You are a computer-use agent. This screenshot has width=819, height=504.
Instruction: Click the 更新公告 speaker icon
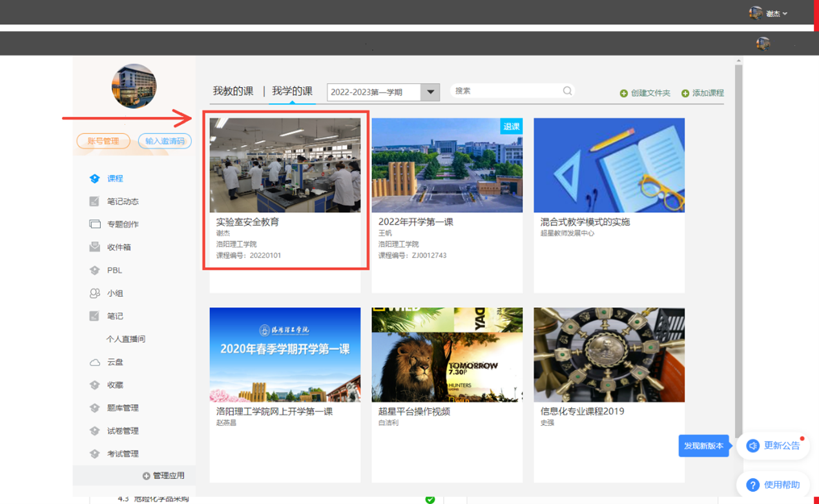pos(752,446)
